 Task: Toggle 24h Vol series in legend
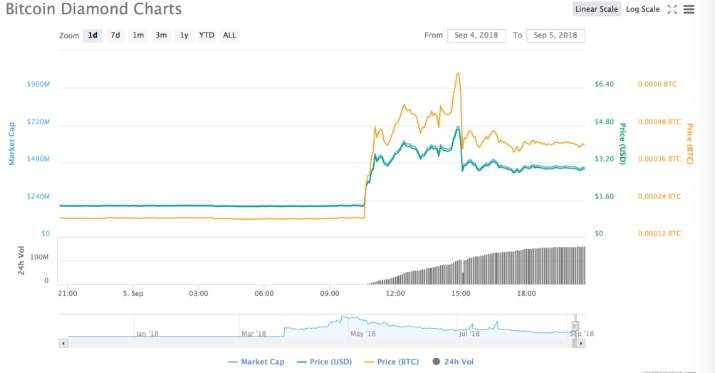coord(453,362)
